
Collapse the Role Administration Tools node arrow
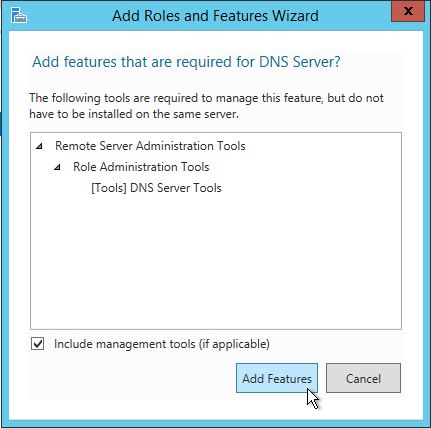pos(57,167)
